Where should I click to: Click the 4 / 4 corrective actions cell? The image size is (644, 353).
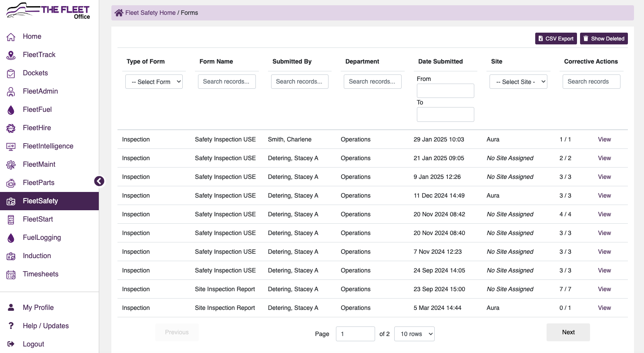pyautogui.click(x=565, y=215)
